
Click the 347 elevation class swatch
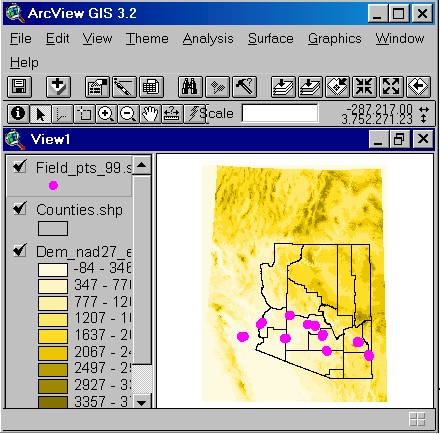coord(53,286)
